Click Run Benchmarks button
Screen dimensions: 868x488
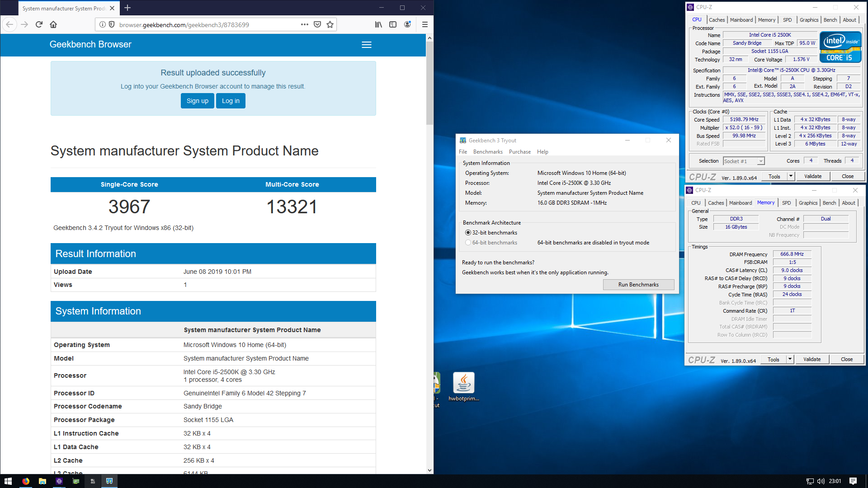point(638,285)
